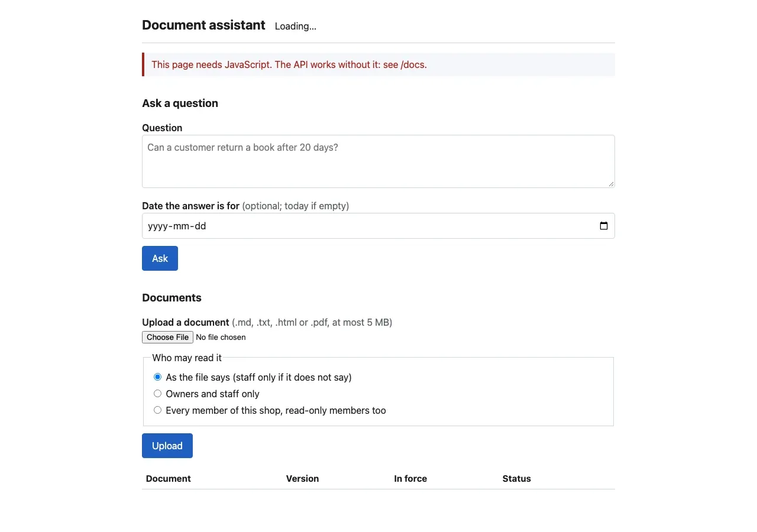The image size is (757, 532).
Task: Submit the question with the Ask button
Action: coord(160,258)
